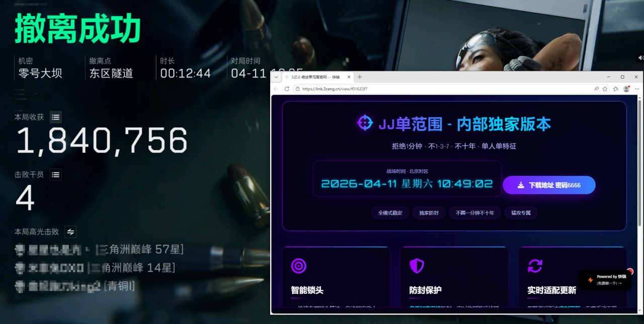Image resolution: width=644 pixels, height=324 pixels.
Task: Click the page reload icon in browser toolbar
Action: point(286,88)
